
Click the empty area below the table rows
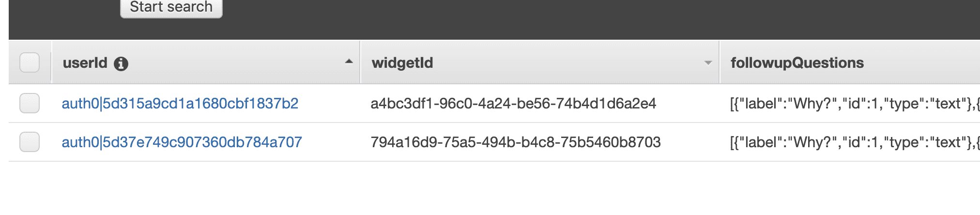484,189
